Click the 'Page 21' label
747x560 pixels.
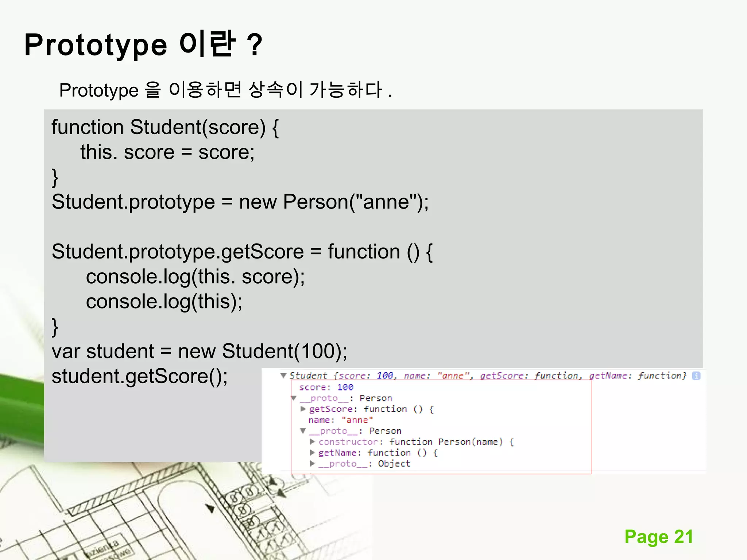click(659, 537)
